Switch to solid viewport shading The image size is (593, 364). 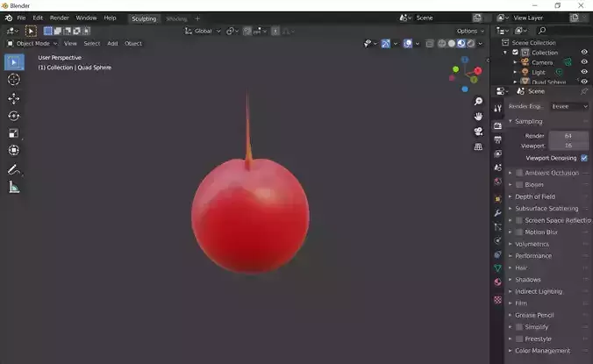pos(452,44)
